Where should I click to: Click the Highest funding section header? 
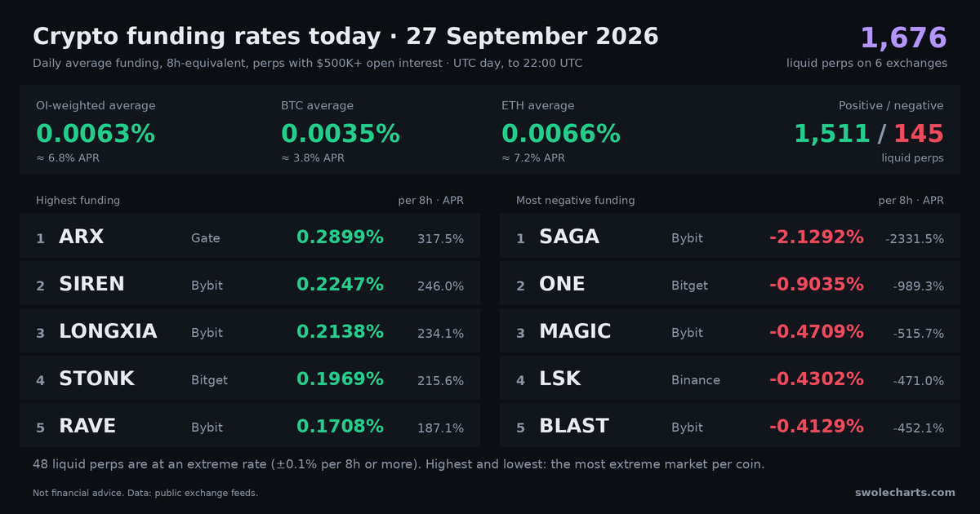tap(78, 201)
